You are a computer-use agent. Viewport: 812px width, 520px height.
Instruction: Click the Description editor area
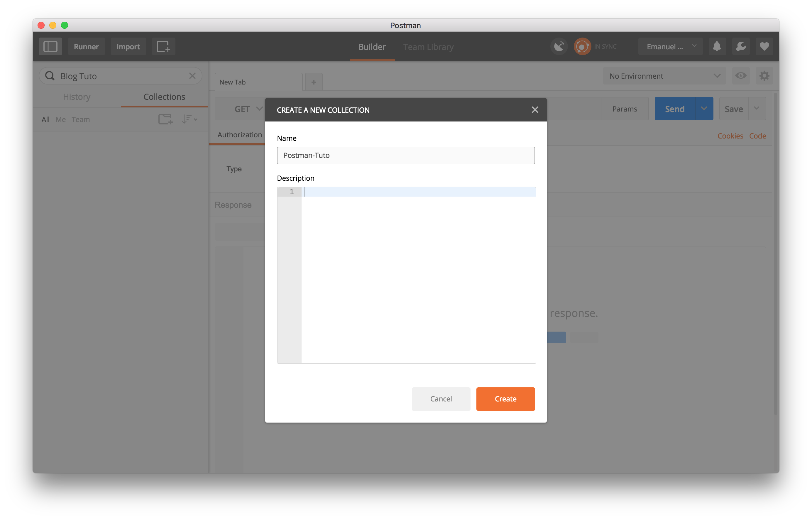point(406,275)
